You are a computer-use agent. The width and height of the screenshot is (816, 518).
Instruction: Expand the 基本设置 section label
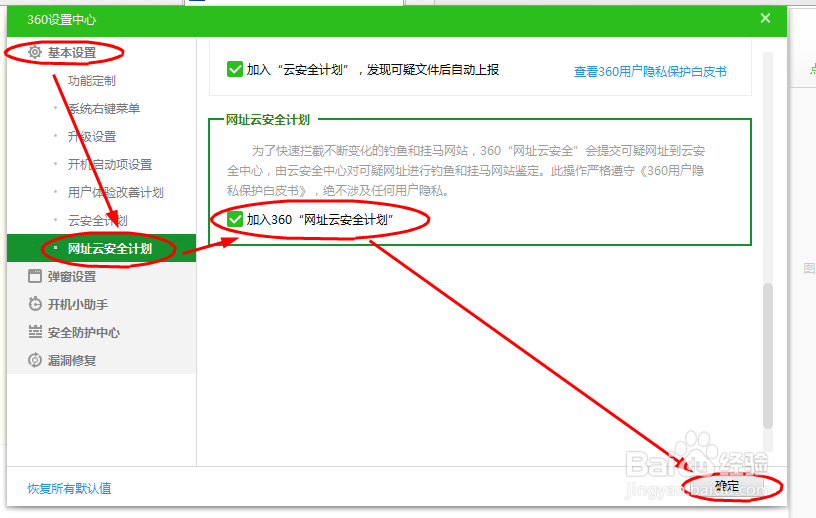pyautogui.click(x=72, y=53)
